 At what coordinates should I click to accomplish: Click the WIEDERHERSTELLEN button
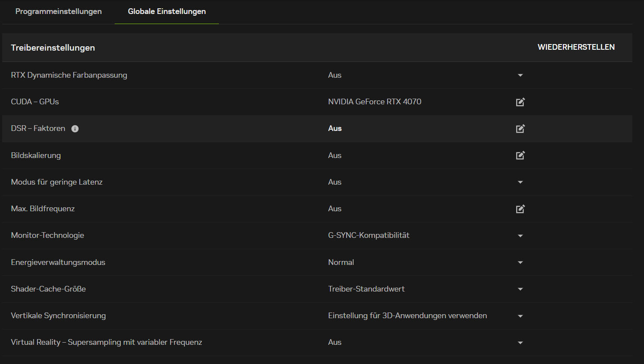pyautogui.click(x=576, y=47)
